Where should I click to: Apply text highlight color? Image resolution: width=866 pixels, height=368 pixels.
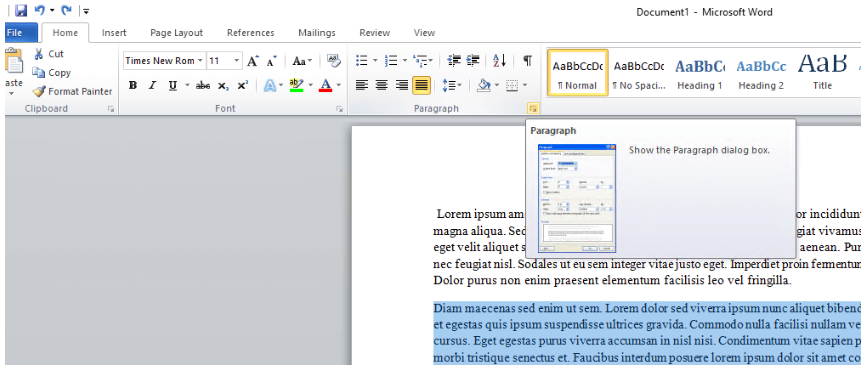pos(297,86)
